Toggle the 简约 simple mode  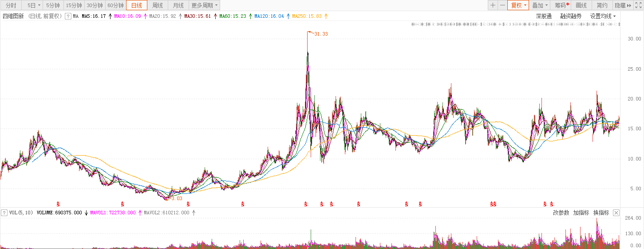click(602, 5)
